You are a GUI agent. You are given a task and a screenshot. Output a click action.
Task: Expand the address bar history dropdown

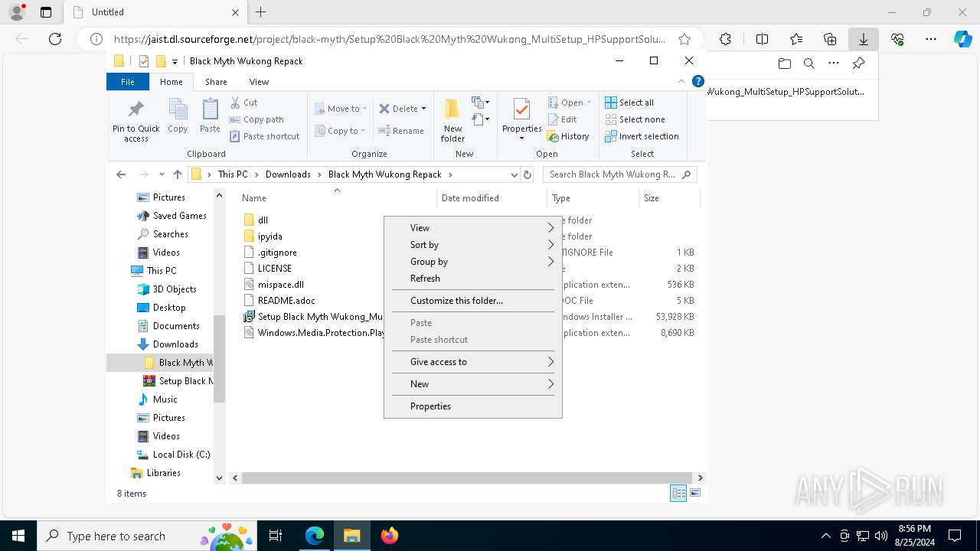point(514,174)
